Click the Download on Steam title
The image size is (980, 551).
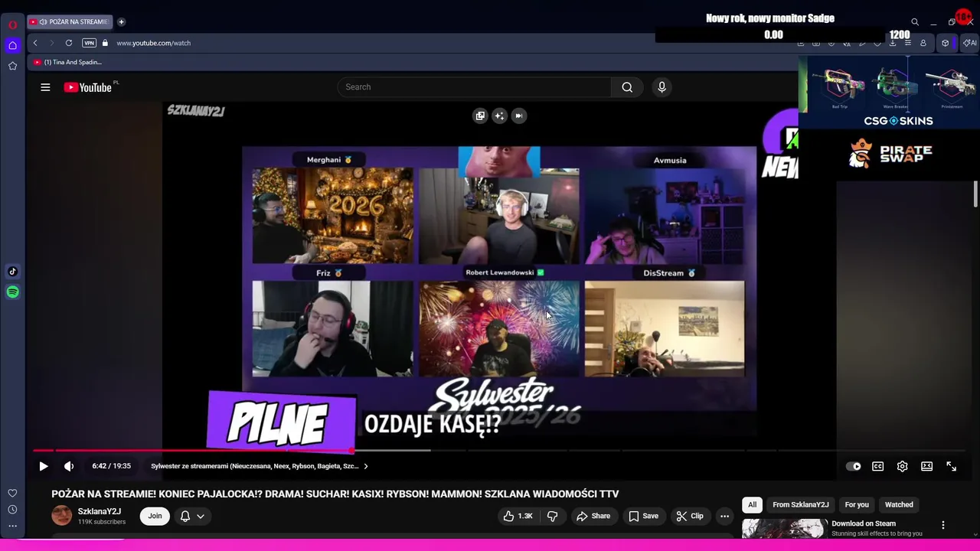864,523
